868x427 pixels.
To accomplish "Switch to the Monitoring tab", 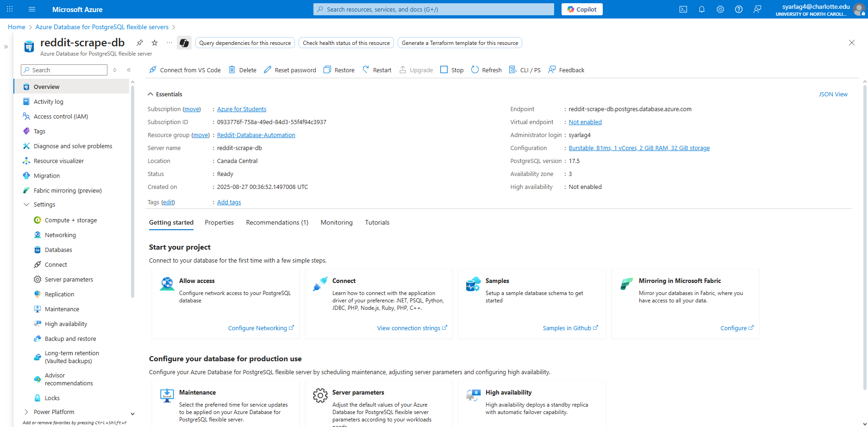I will tap(337, 223).
